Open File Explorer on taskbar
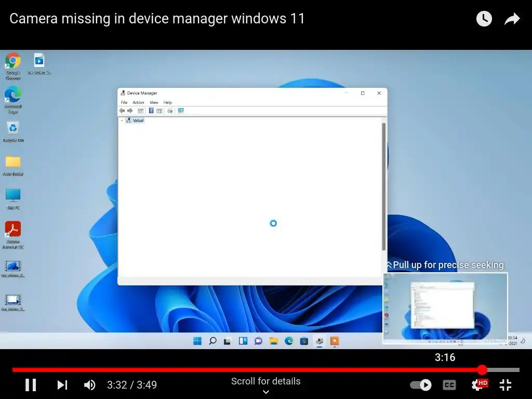Viewport: 532px width, 399px height. tap(273, 341)
